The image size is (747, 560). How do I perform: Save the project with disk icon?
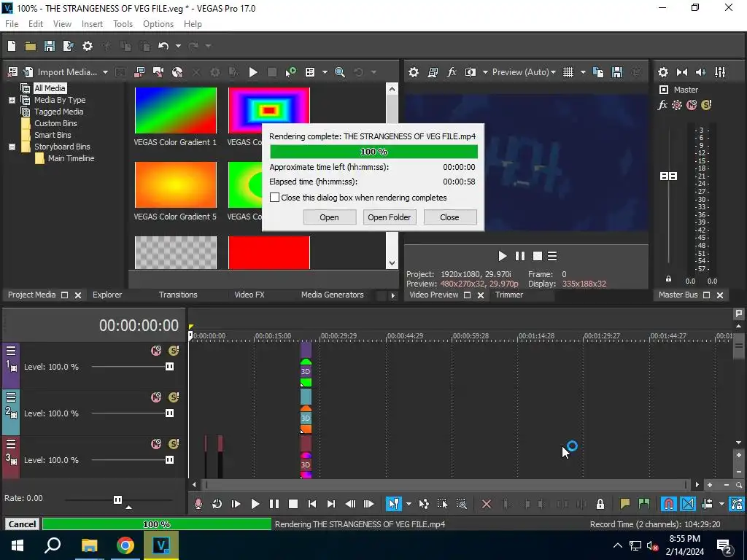[x=49, y=46]
